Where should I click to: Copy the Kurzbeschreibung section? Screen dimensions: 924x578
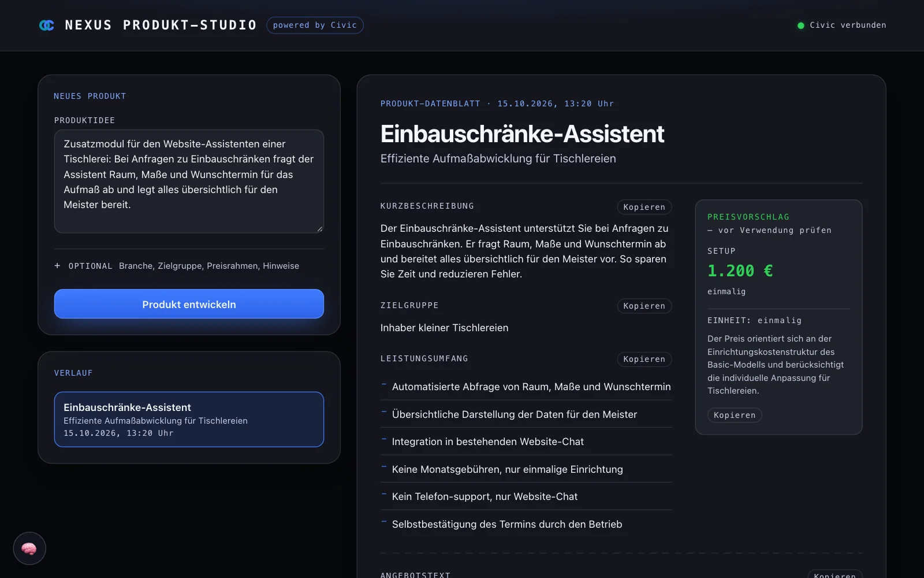point(644,207)
